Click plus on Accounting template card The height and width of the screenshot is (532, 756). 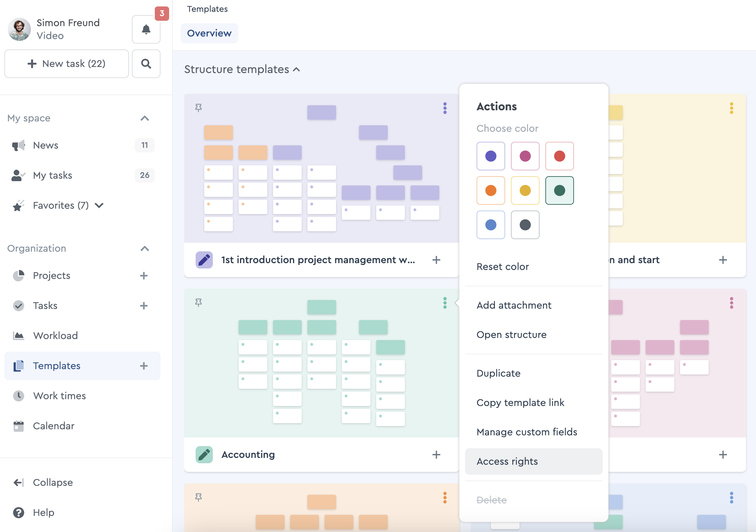pos(436,455)
